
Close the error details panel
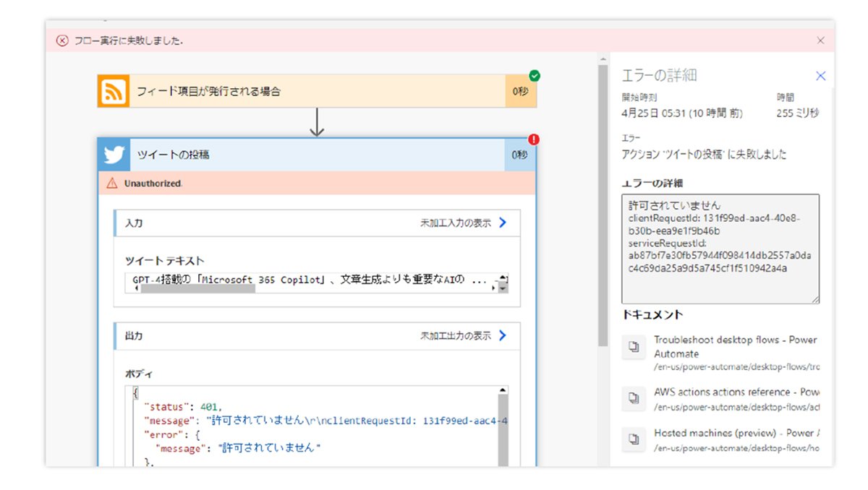[x=820, y=76]
